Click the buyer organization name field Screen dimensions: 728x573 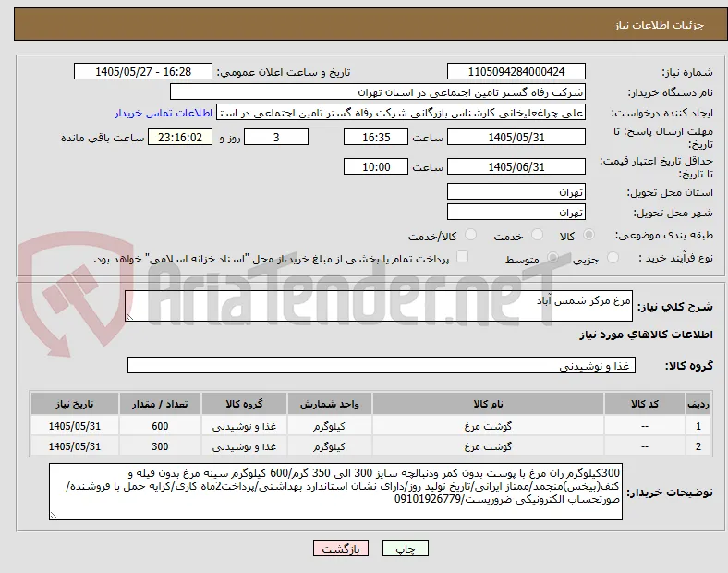point(378,91)
